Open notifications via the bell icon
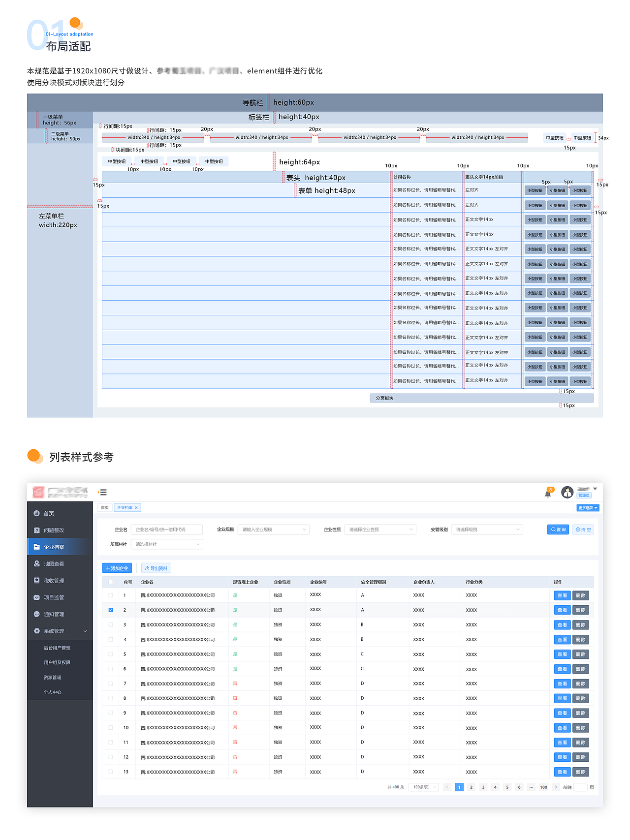Screen dimensions: 630x840 (548, 493)
